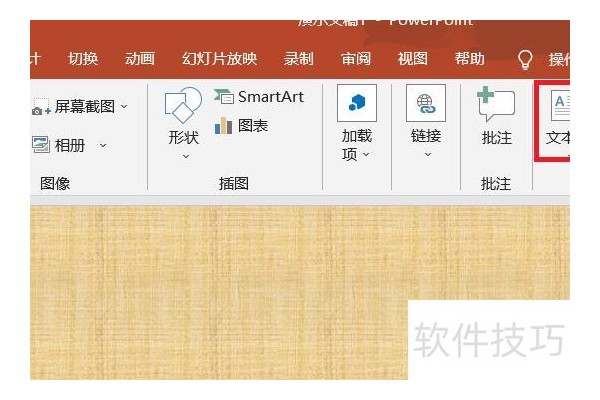
Task: Click the 图表 bar chart icon
Action: (x=223, y=126)
